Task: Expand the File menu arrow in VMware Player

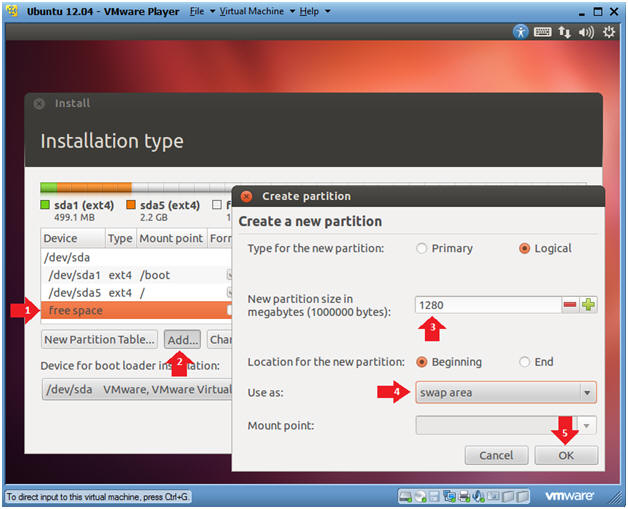Action: (x=212, y=11)
